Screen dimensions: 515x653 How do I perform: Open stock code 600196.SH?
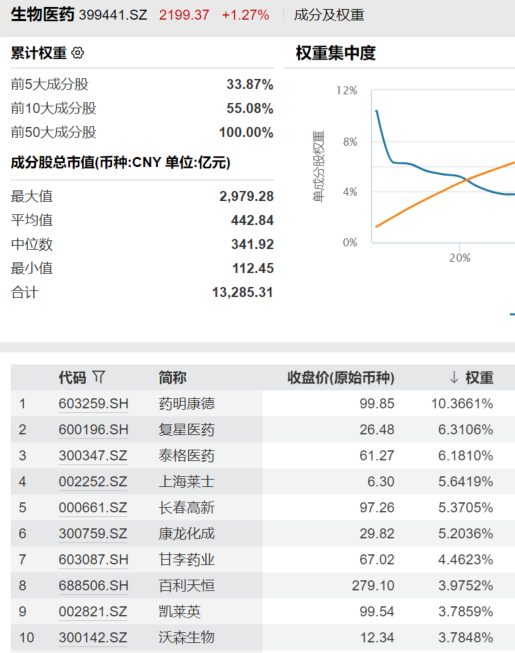point(93,429)
